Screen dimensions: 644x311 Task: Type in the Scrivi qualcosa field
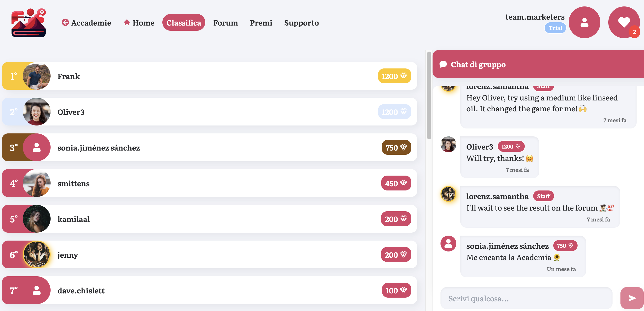(x=526, y=298)
